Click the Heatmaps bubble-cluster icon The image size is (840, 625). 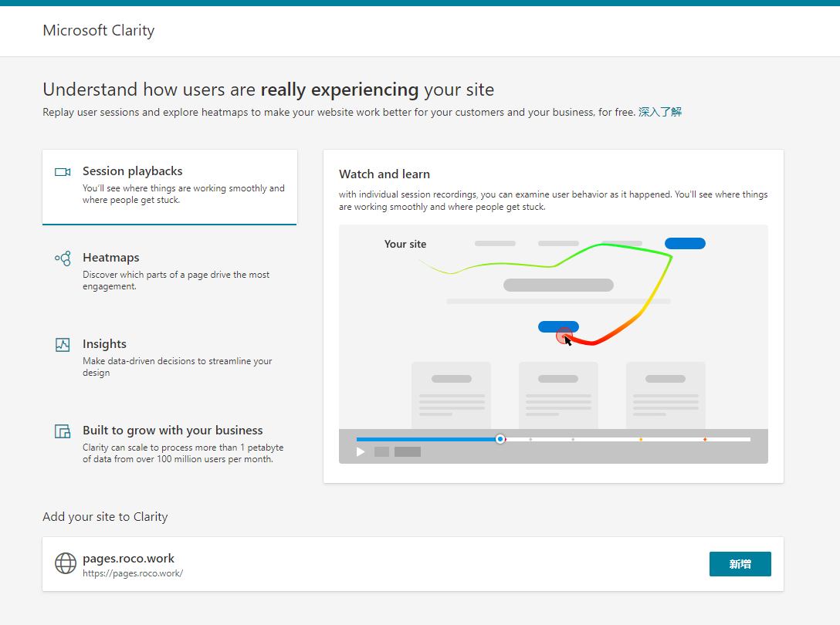coord(63,258)
